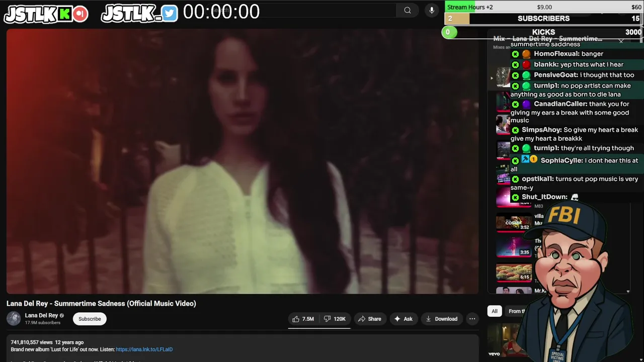Open more actions three-dot menu
The width and height of the screenshot is (644, 362).
click(472, 319)
